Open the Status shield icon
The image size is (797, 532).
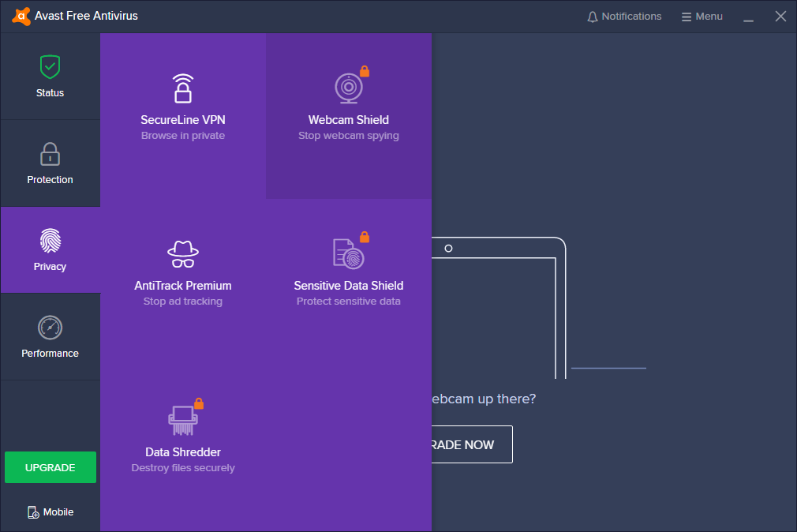click(50, 66)
